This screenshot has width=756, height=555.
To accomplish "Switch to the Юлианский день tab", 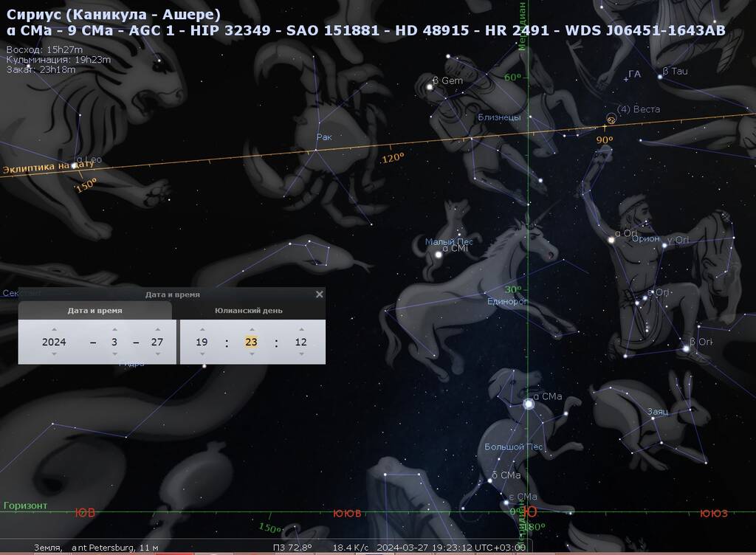I will (249, 311).
